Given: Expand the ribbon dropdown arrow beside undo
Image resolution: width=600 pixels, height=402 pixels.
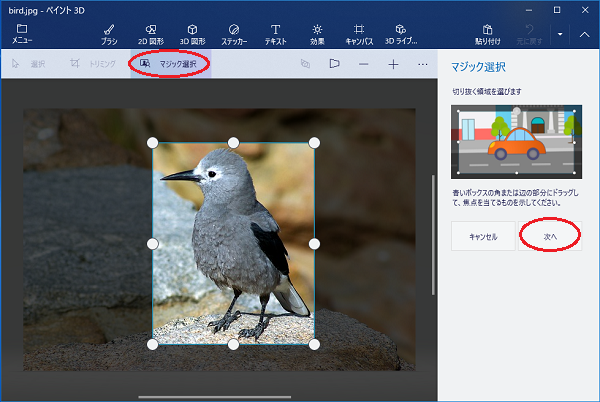Looking at the screenshot, I should [x=560, y=34].
